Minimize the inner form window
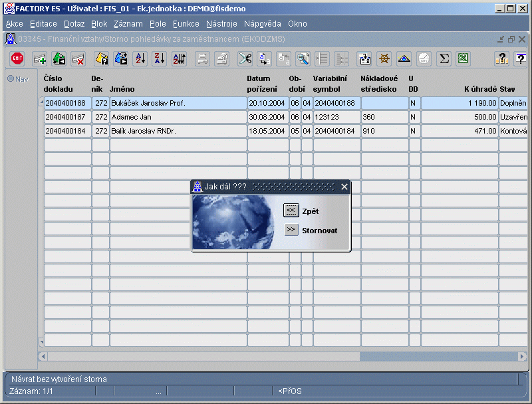The image size is (532, 404). coord(501,39)
